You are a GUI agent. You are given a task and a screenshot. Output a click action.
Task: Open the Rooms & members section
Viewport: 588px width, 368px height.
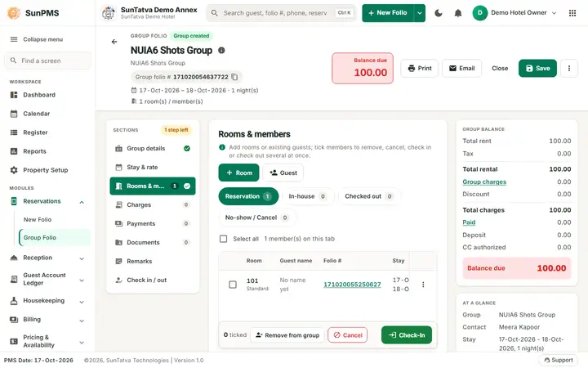153,186
